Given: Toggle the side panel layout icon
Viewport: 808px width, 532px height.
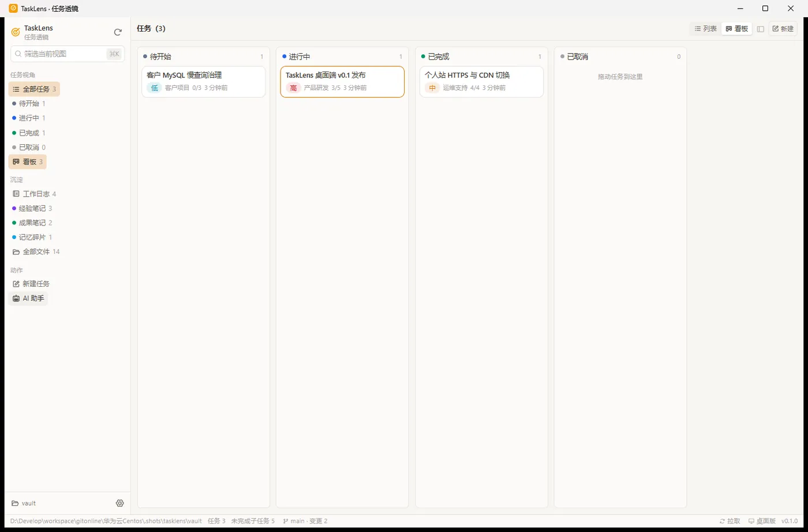Looking at the screenshot, I should pyautogui.click(x=761, y=29).
